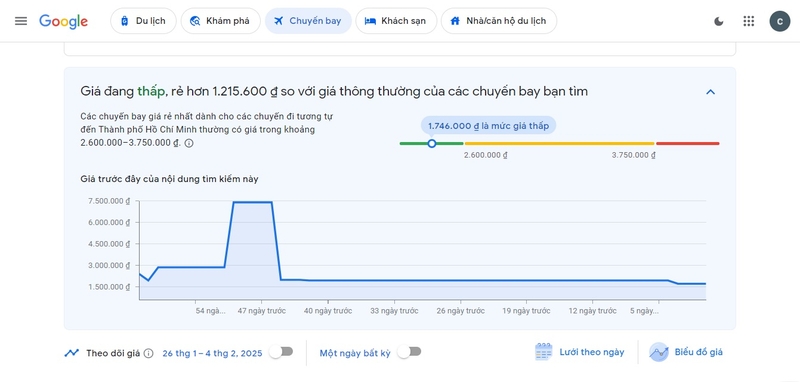Click the 'Theo dõi giá' label

(x=113, y=353)
